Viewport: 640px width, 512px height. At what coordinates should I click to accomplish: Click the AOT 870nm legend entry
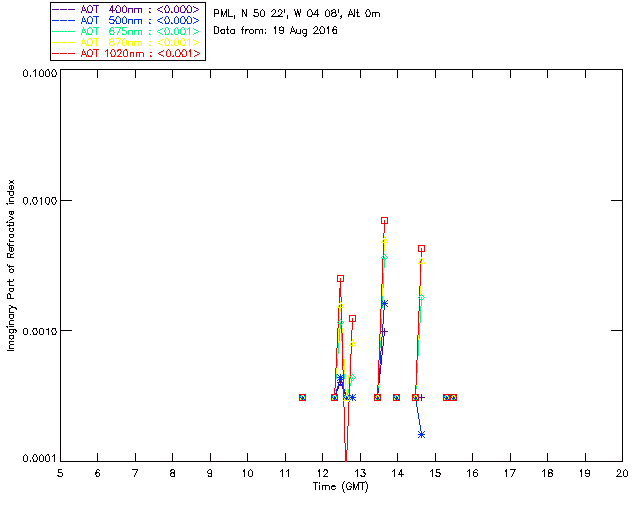pyautogui.click(x=127, y=42)
